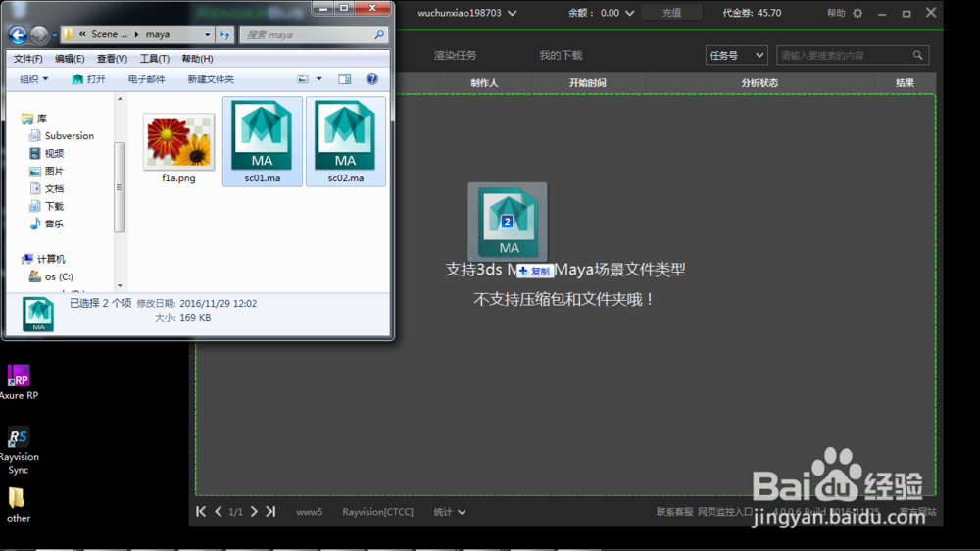Open 网页监控入口 link
Viewport: 980px width, 551px height.
click(725, 512)
